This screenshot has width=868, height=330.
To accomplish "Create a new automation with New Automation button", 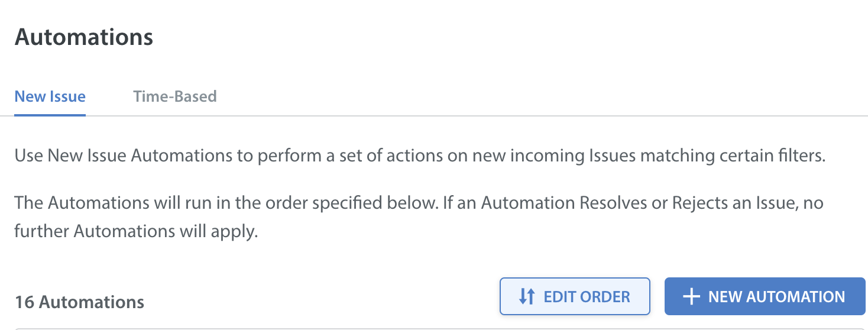I will [x=765, y=296].
